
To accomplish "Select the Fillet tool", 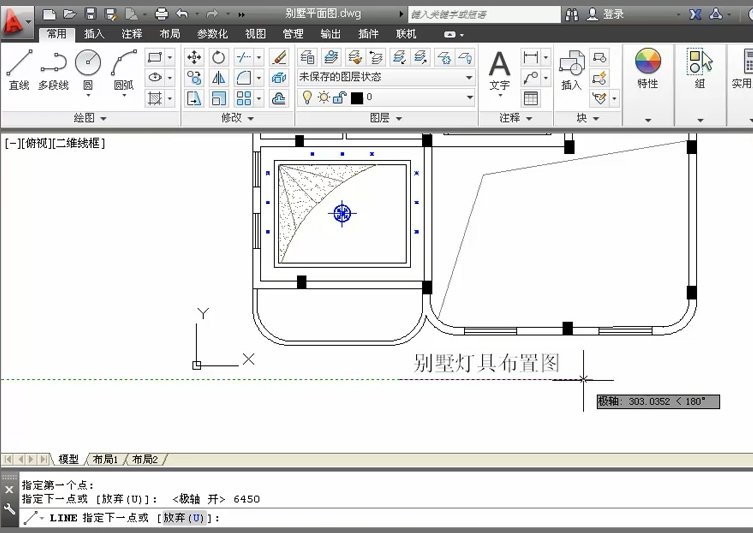I will coord(243,78).
